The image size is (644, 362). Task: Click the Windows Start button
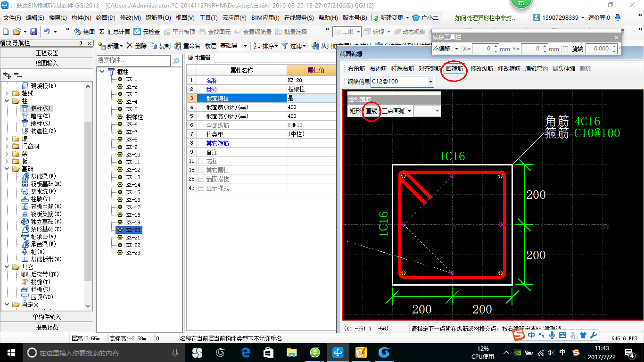coord(10,352)
